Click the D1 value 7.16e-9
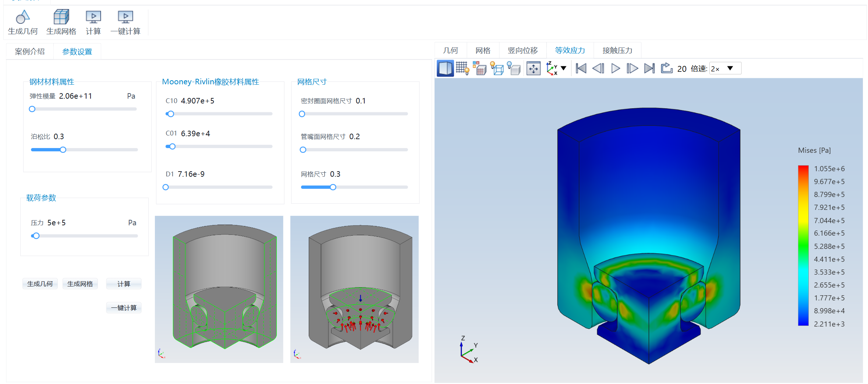 pos(191,174)
